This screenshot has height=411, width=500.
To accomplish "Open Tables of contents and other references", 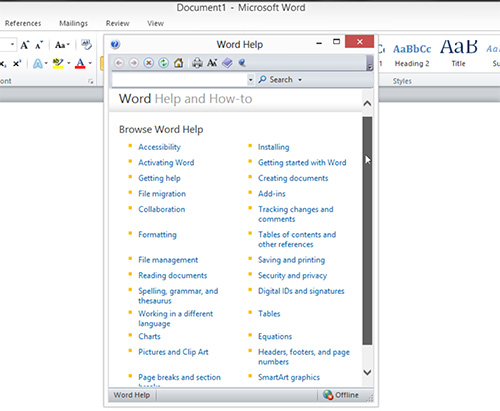I will (x=297, y=240).
